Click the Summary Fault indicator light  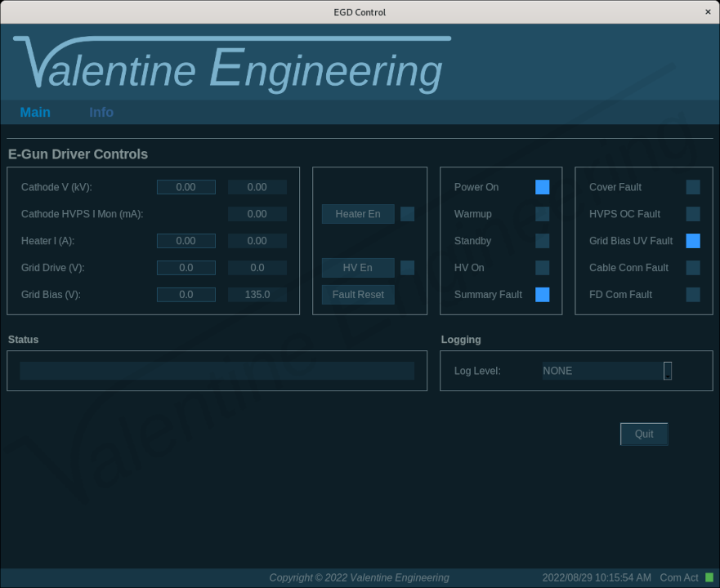pos(543,294)
